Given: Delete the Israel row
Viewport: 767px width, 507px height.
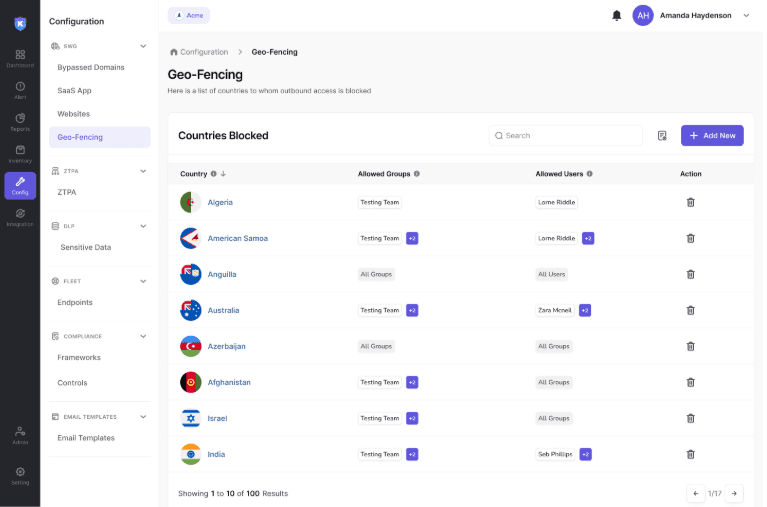Looking at the screenshot, I should (x=690, y=418).
